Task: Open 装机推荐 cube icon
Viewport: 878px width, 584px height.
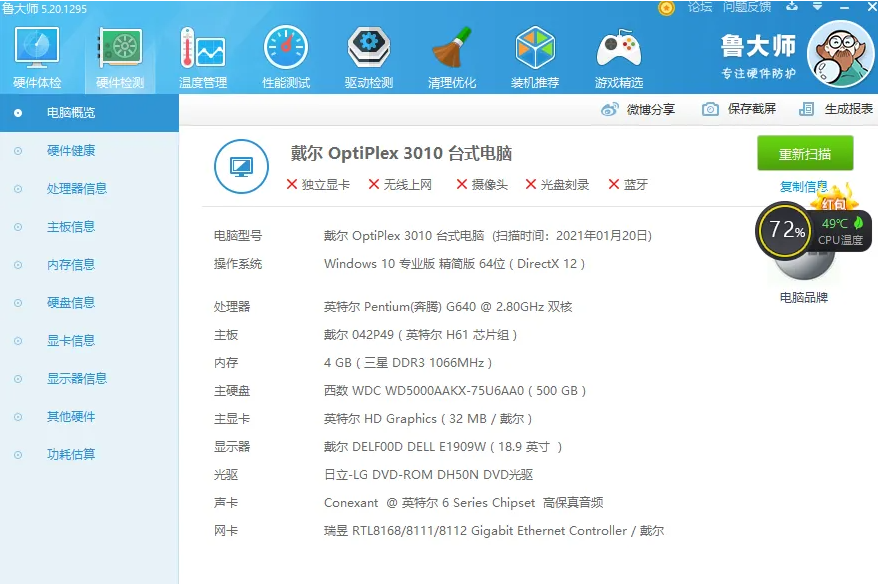Action: 535,49
